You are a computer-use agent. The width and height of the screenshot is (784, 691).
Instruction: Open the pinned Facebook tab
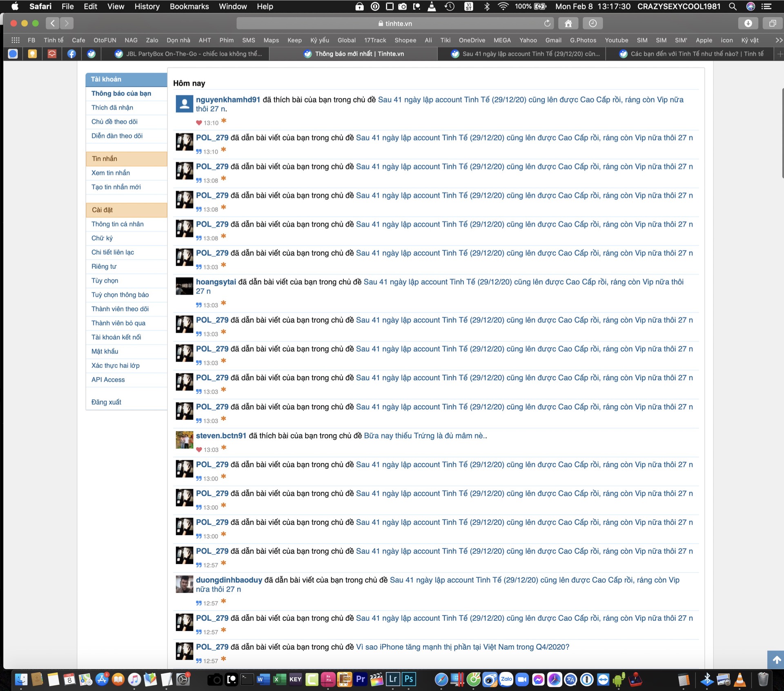coord(71,54)
